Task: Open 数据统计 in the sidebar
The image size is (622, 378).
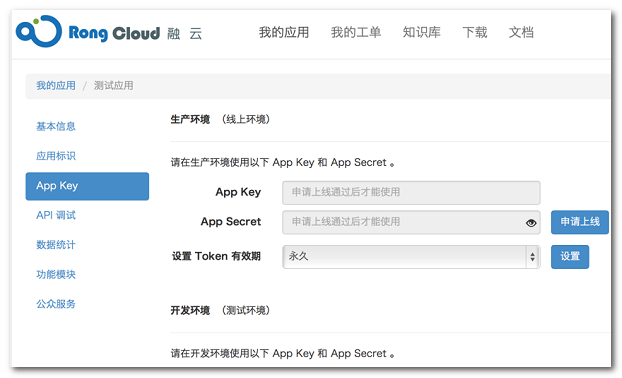Action: point(56,245)
